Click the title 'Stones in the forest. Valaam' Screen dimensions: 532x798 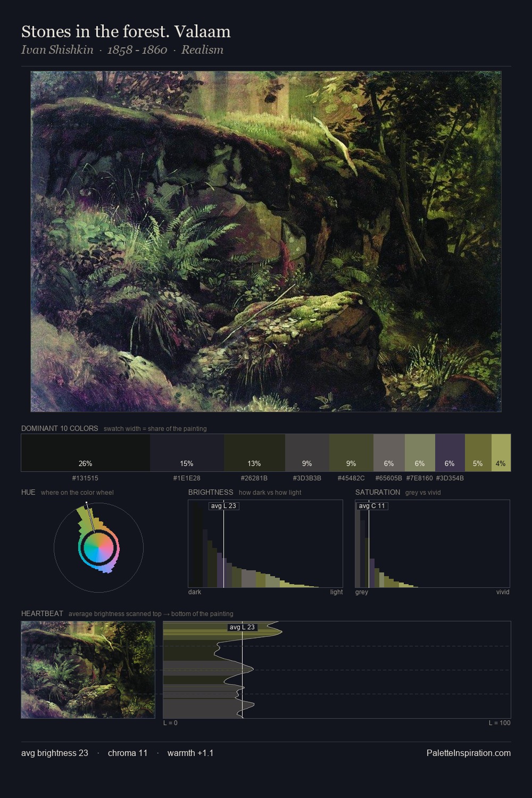126,32
